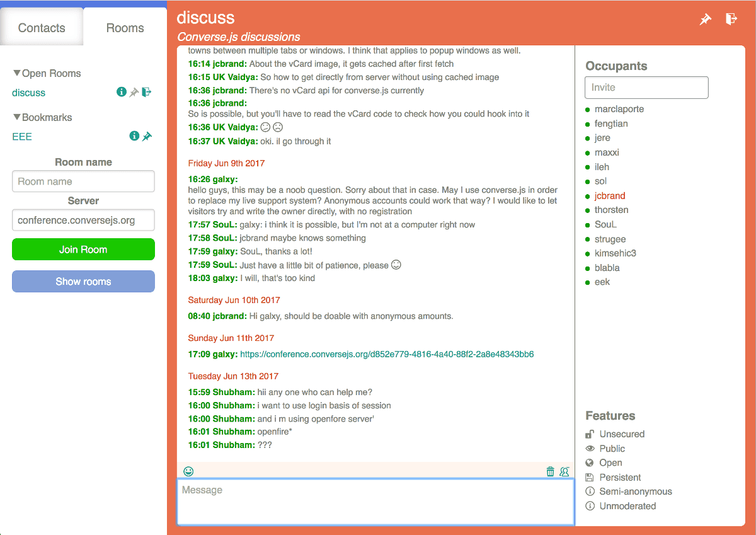This screenshot has height=535, width=756.
Task: Open the conference.conversejs.org link from galxy
Action: click(x=387, y=354)
